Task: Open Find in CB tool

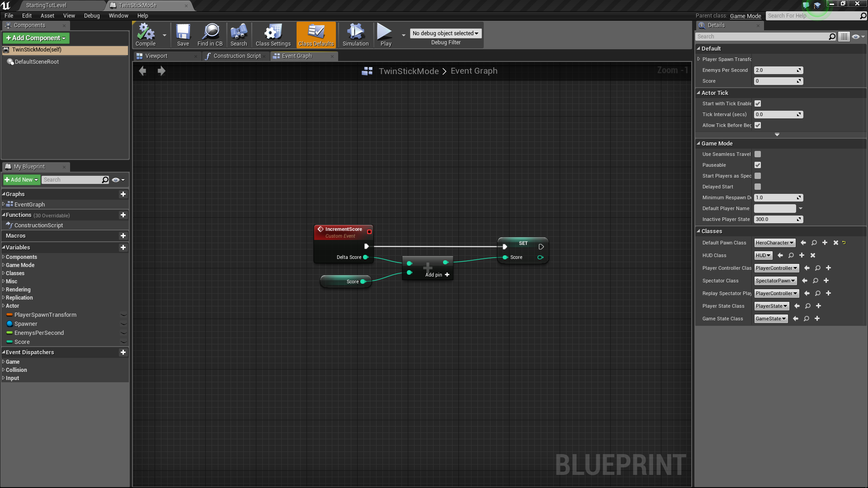Action: [x=210, y=35]
